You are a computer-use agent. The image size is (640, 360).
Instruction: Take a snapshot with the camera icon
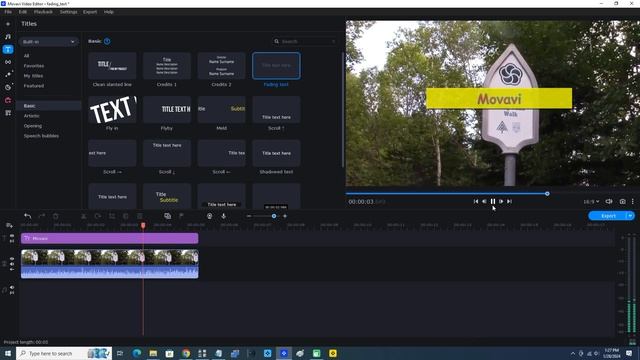622,201
